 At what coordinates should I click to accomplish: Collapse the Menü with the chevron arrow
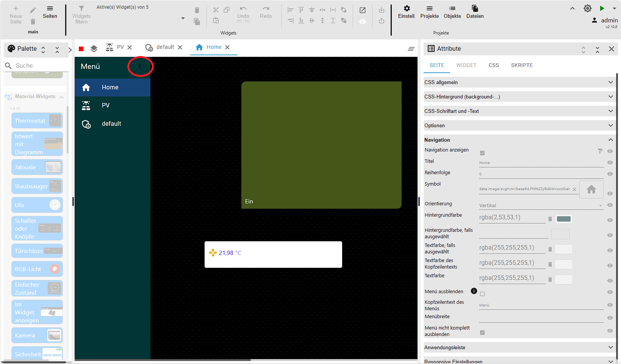[140, 66]
